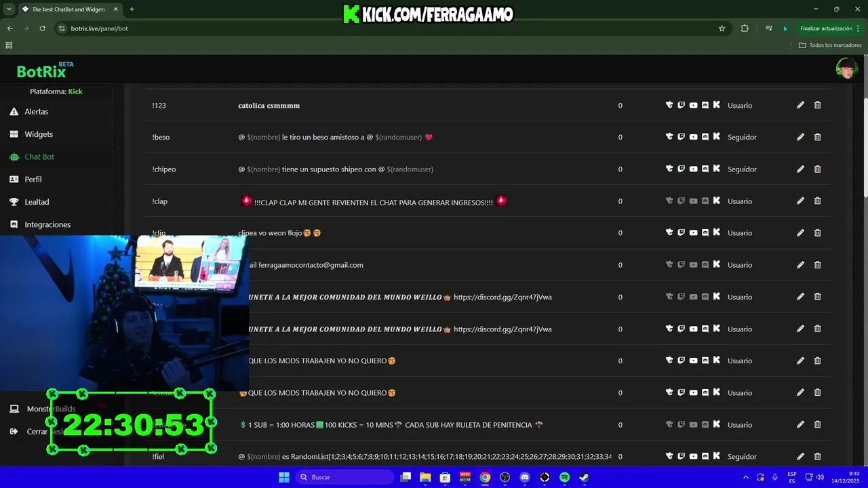Enable Twitch platform for the email command
Screen dimensions: 868x488
tap(681, 264)
